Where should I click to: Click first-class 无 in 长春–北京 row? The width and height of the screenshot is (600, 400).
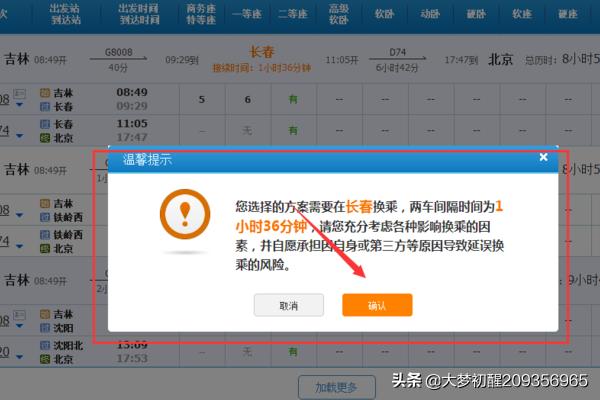(248, 131)
